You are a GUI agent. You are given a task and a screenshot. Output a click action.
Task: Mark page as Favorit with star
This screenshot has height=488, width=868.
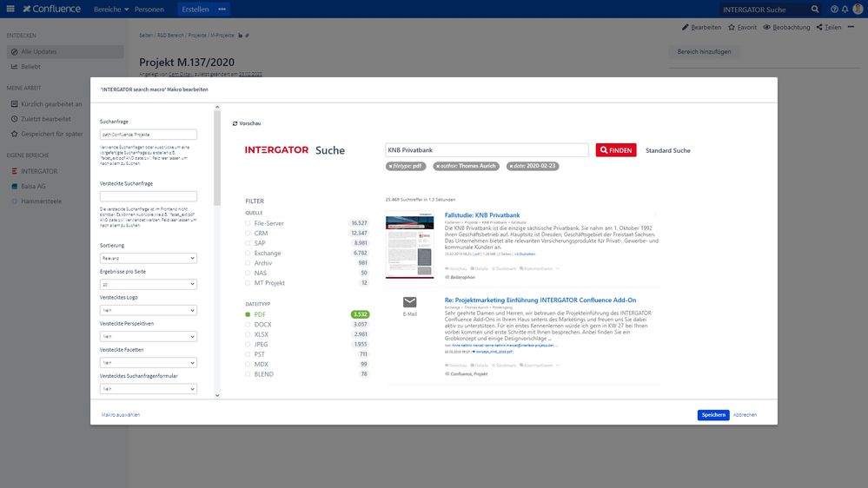coord(742,27)
